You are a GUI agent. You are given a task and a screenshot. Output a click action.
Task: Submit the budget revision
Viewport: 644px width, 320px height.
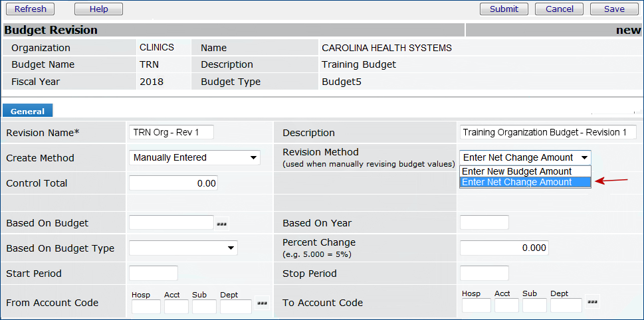point(504,9)
